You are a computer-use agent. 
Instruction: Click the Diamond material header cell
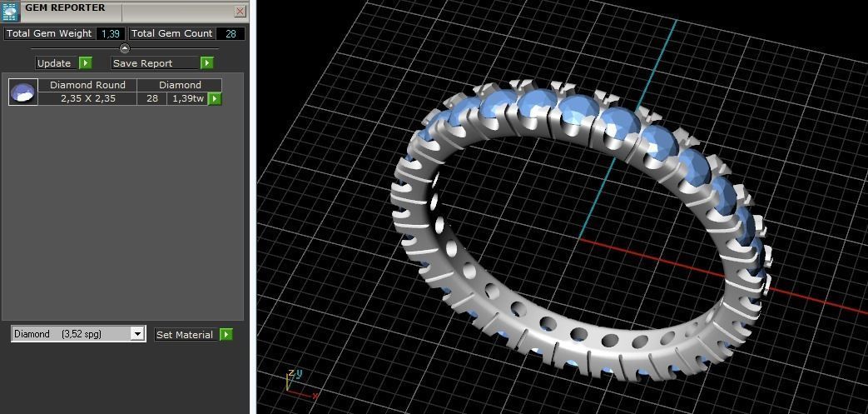click(x=180, y=85)
